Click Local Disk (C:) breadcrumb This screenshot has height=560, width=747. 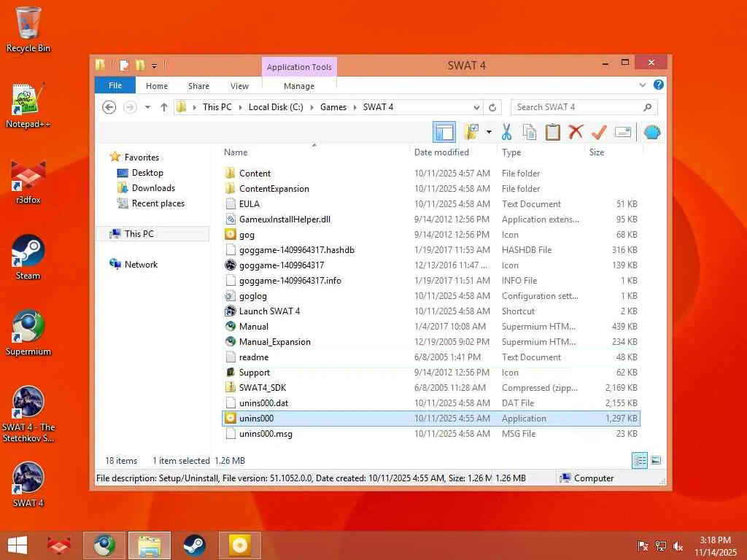[276, 107]
